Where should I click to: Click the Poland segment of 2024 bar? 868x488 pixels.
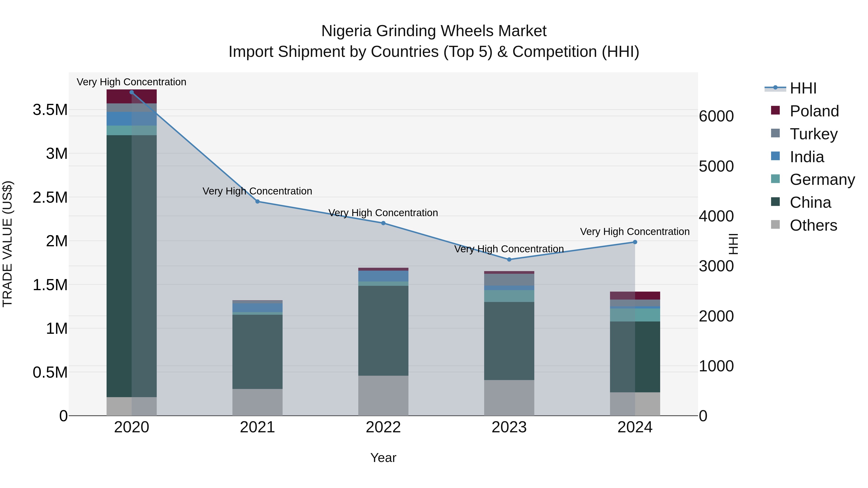[635, 296]
